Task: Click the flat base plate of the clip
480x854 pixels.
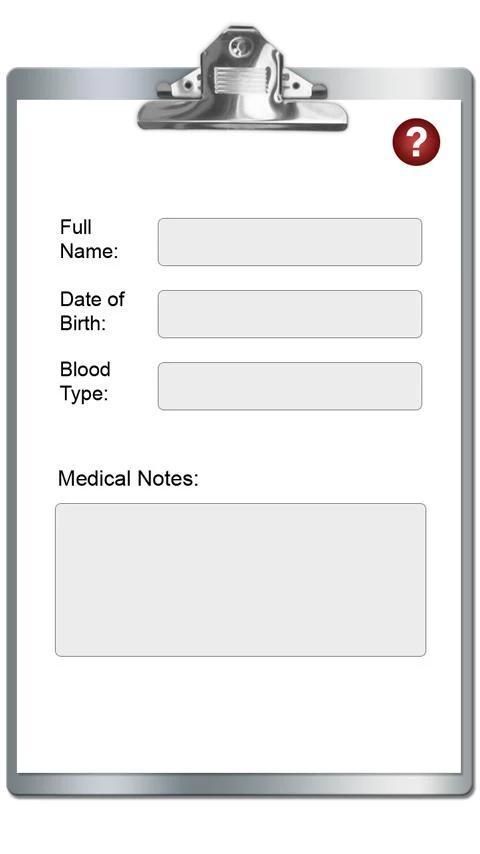Action: [x=242, y=117]
